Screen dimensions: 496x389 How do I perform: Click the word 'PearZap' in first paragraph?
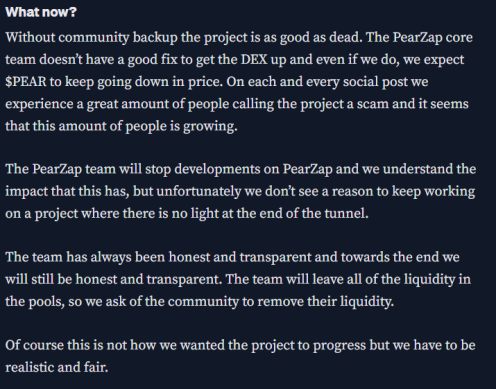pos(417,37)
